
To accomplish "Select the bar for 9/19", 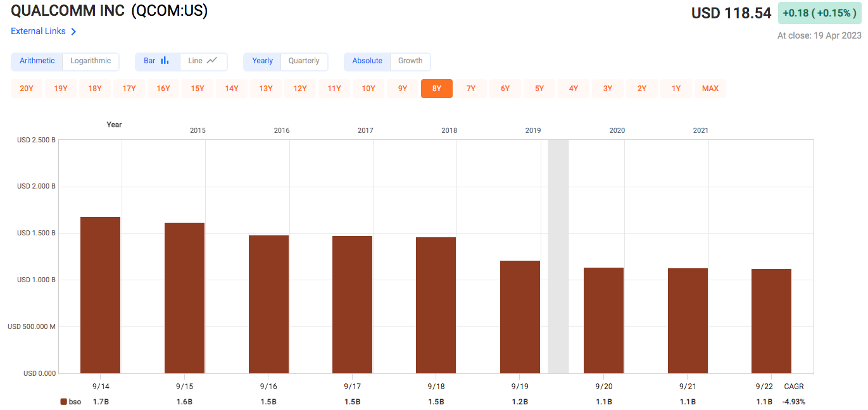I will tap(520, 315).
